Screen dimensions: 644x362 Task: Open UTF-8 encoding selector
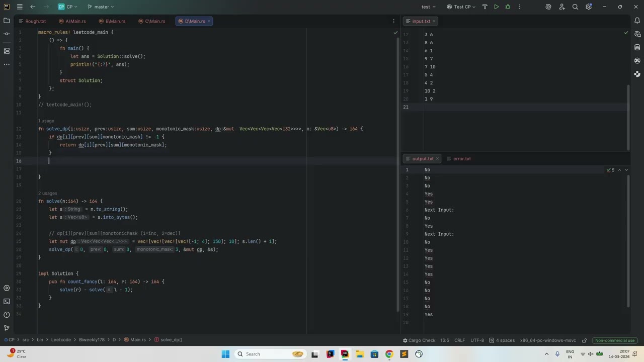point(477,340)
